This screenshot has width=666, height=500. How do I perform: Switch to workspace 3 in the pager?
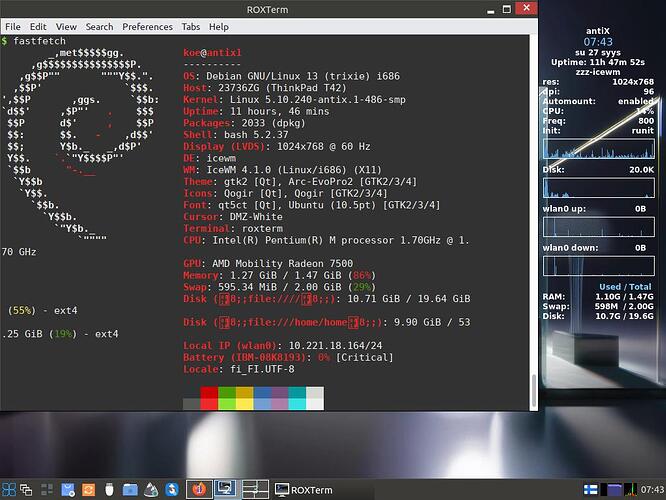tap(255, 489)
